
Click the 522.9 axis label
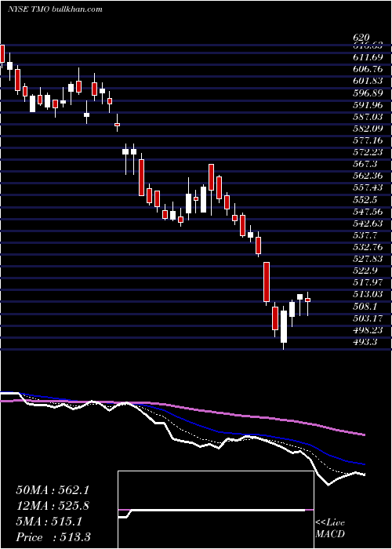pos(365,271)
